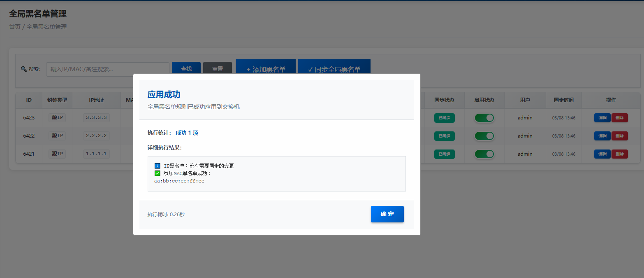644x278 pixels.
Task: Click the search magnifier icon beside 搜索
Action: coord(24,69)
